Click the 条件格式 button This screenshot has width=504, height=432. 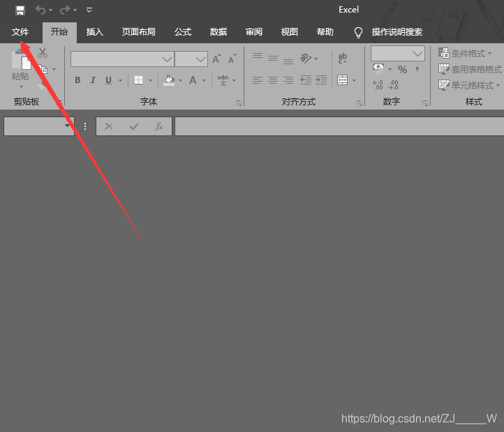point(465,53)
